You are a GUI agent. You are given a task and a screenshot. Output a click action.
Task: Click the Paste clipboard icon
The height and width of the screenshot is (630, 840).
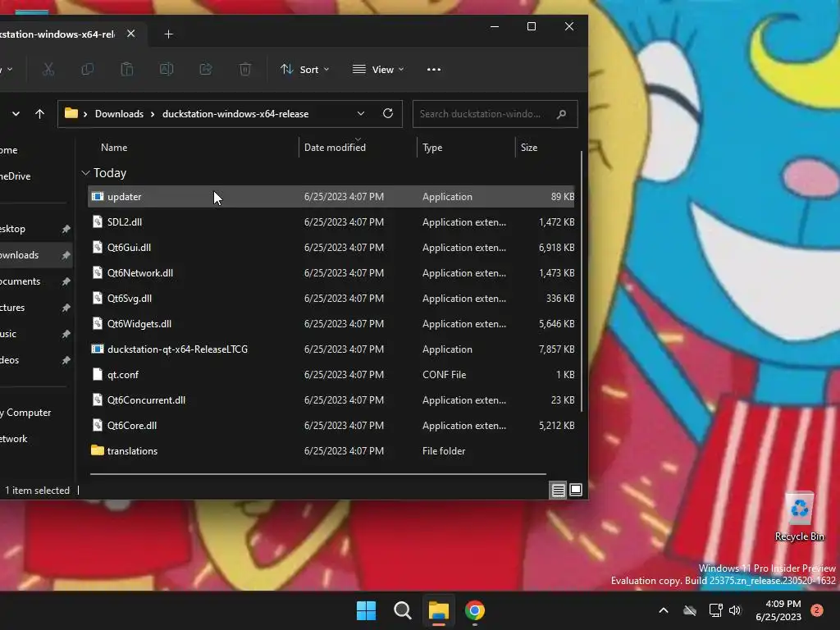click(x=127, y=70)
